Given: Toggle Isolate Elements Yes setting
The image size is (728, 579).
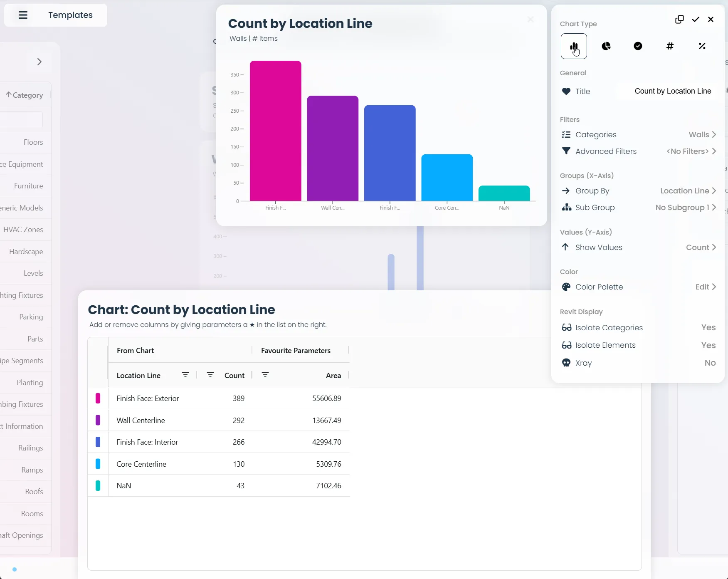Looking at the screenshot, I should click(708, 345).
